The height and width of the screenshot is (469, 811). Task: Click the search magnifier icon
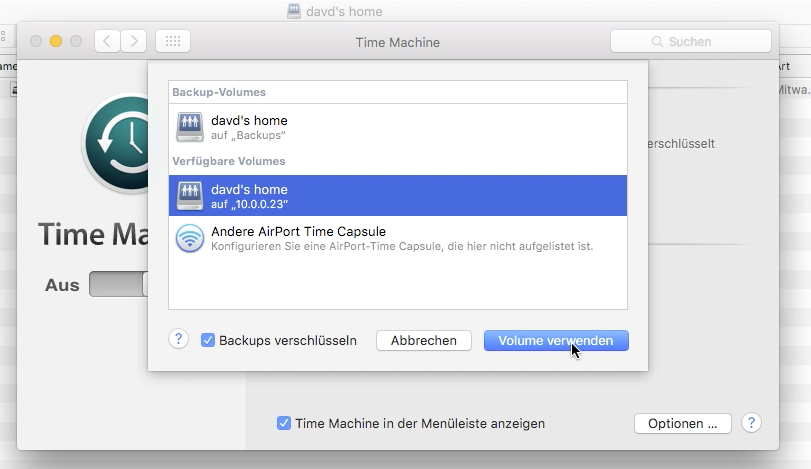point(657,41)
